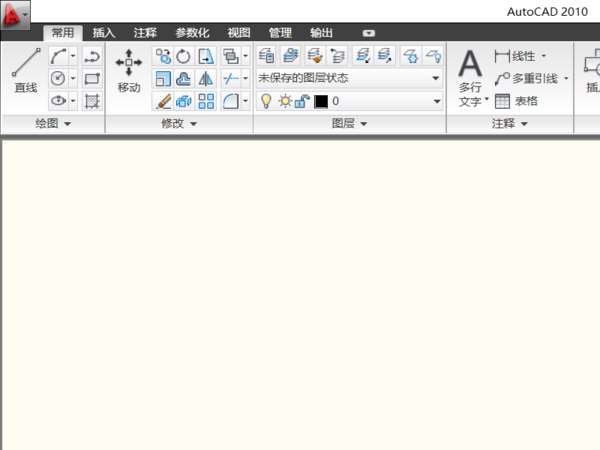Select the Copy tool in 修改 panel
The width and height of the screenshot is (600, 450).
[x=163, y=56]
